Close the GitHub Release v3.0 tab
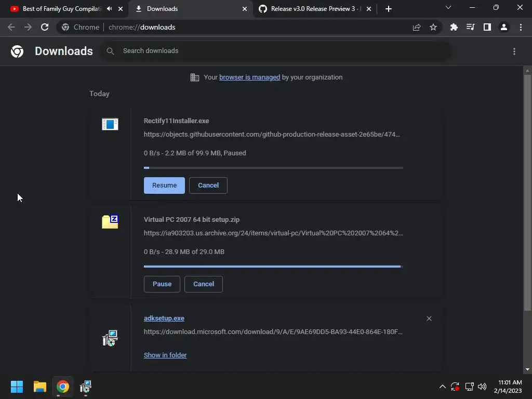532x399 pixels. pos(369,9)
